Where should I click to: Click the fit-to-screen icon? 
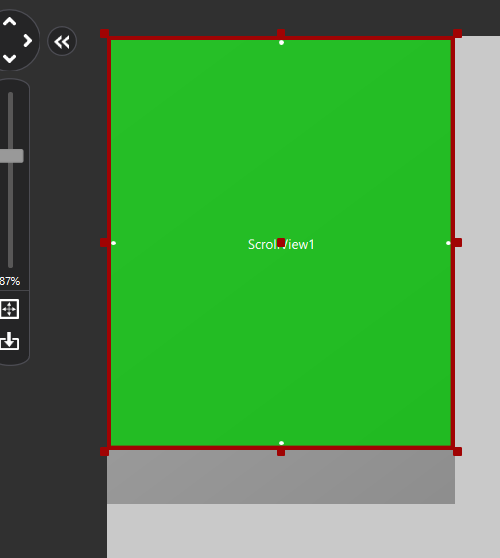pyautogui.click(x=9, y=309)
